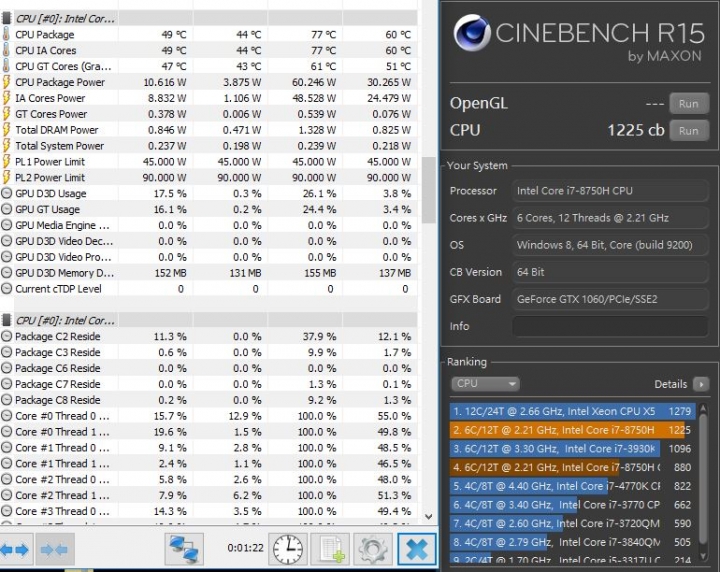Click the GT Cores Power lightning icon
Viewport: 720px width, 572px height.
click(6, 114)
